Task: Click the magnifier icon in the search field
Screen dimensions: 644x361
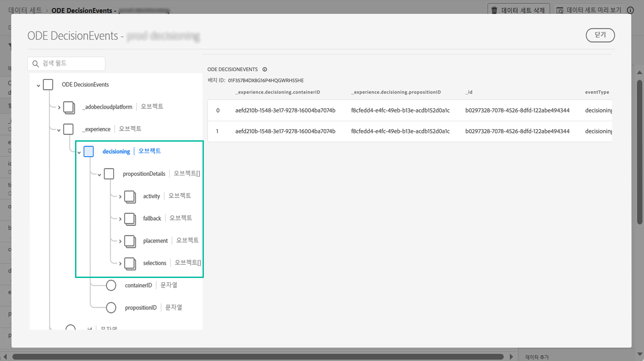Action: pyautogui.click(x=36, y=64)
